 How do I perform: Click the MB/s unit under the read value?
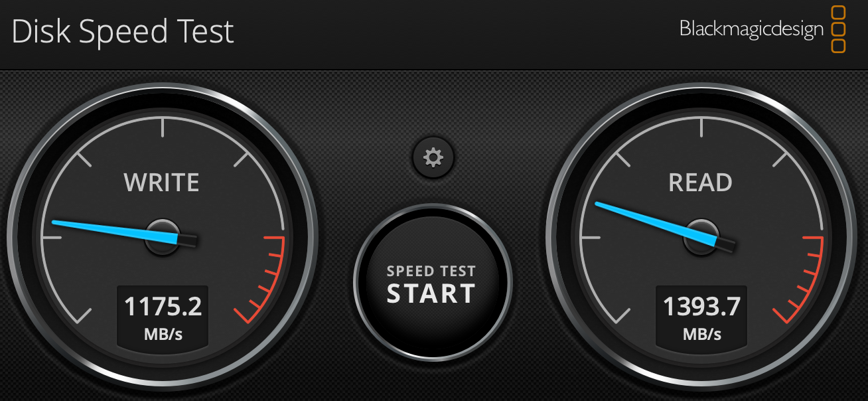click(x=701, y=334)
